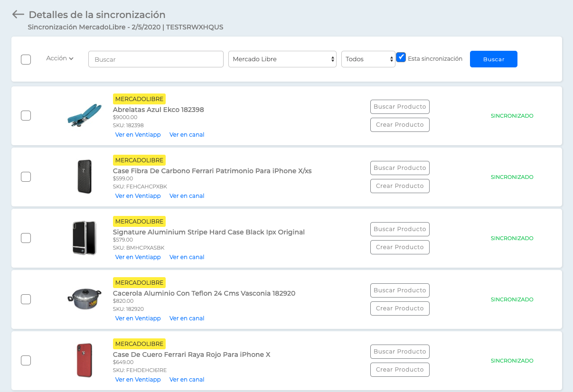The image size is (573, 392).
Task: Open Ver en canal for Signature Aluminium case
Action: click(x=187, y=257)
